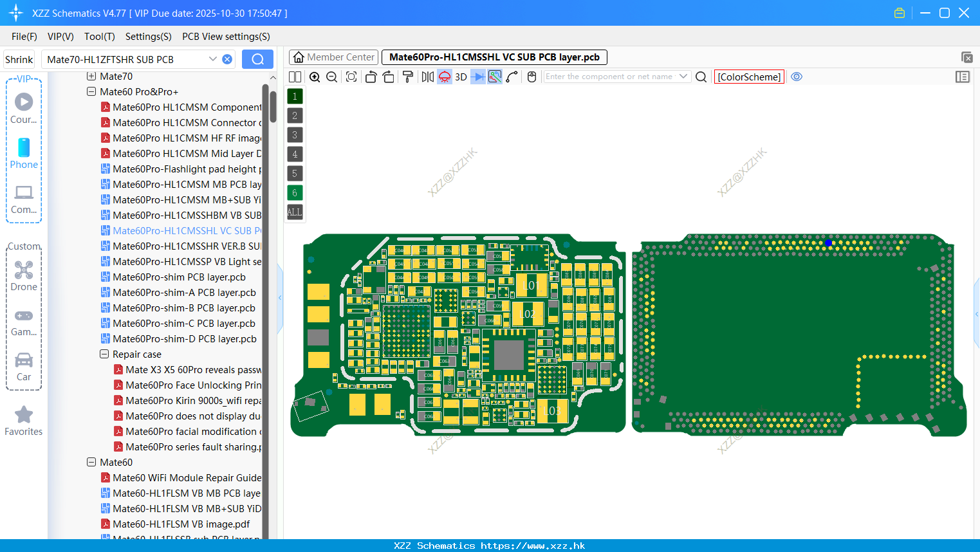The width and height of the screenshot is (980, 552).
Task: Open the ColorScheme picker
Action: [749, 77]
